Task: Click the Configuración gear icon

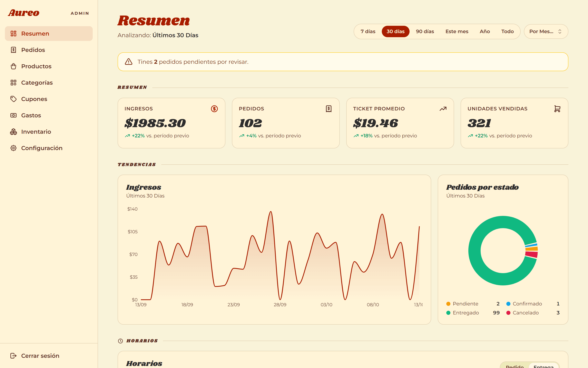Action: pyautogui.click(x=13, y=148)
